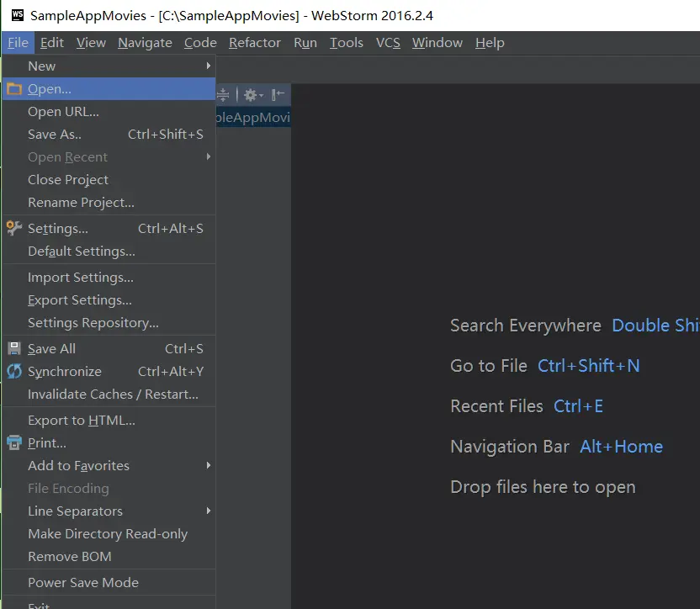Expand the Line Separators submenu arrow

tap(208, 511)
